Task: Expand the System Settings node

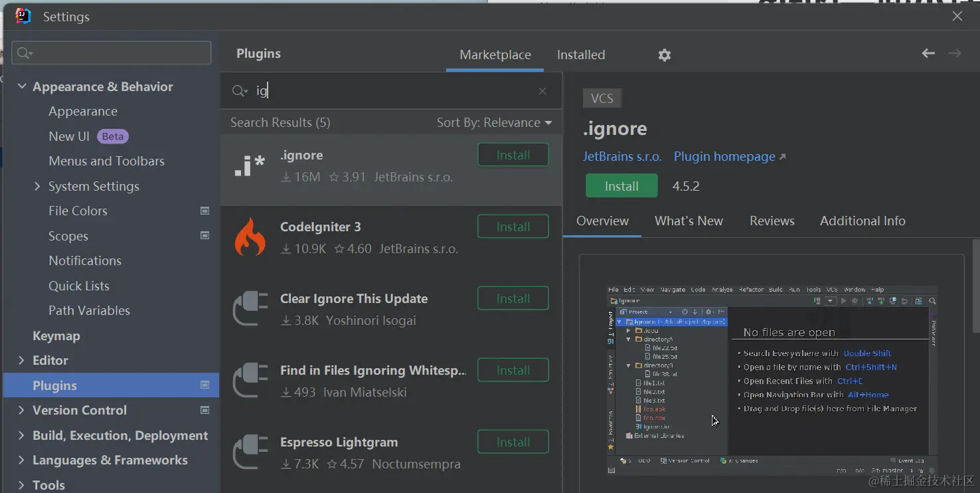Action: click(x=38, y=186)
